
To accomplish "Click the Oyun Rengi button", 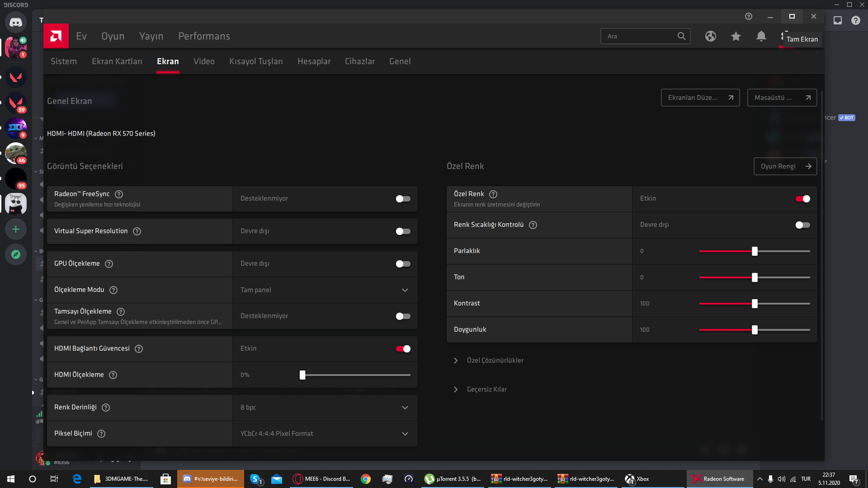I will tap(785, 166).
